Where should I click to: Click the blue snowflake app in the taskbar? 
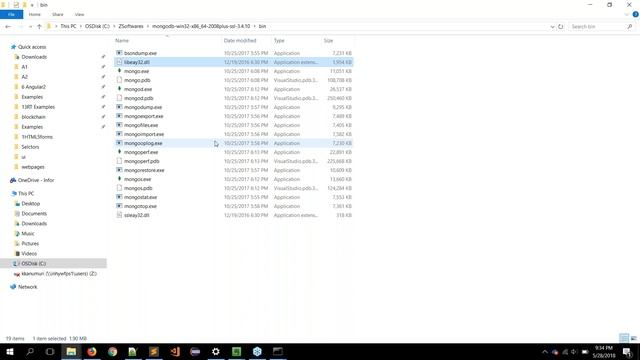point(257,351)
